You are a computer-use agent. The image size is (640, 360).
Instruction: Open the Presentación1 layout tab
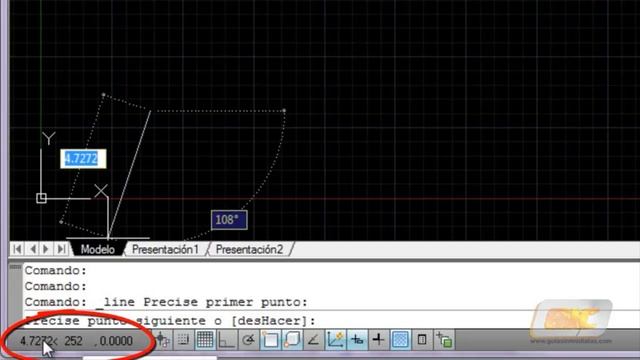point(165,249)
